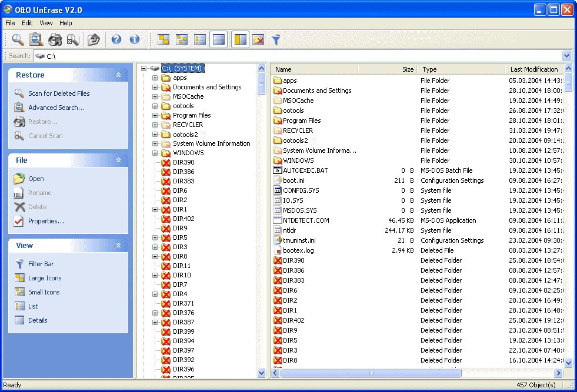Switch to small icons view in toolbar
577x392 pixels.
[x=182, y=39]
